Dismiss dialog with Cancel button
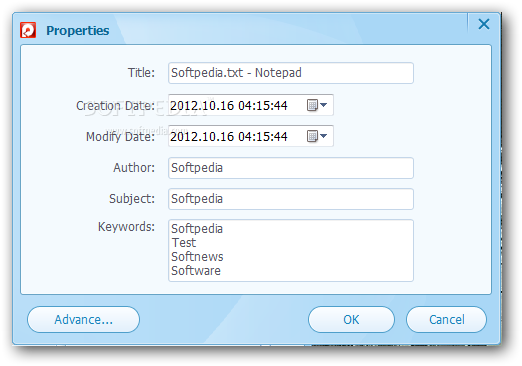This screenshot has height=366, width=522. [446, 319]
